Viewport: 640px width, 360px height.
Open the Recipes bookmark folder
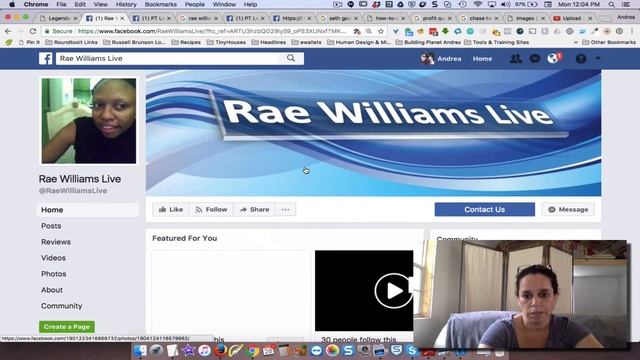click(x=186, y=42)
